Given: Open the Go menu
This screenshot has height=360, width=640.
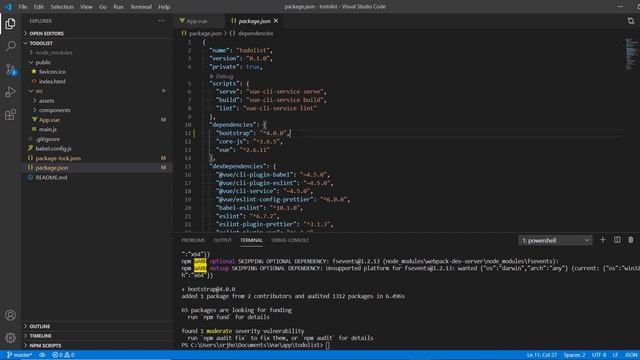Looking at the screenshot, I should click(x=103, y=7).
